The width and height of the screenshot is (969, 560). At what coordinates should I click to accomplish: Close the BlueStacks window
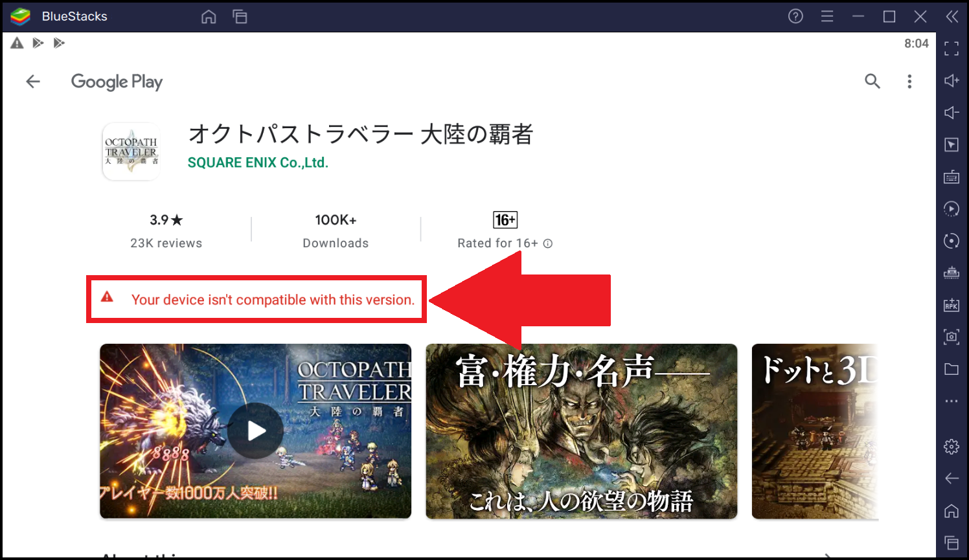click(920, 16)
